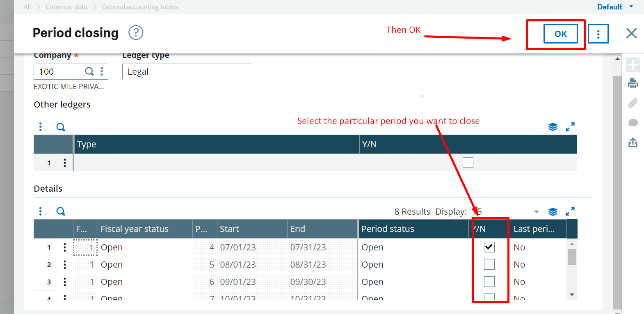Click the Company field lookup magnifier
644x314 pixels.
(x=89, y=71)
